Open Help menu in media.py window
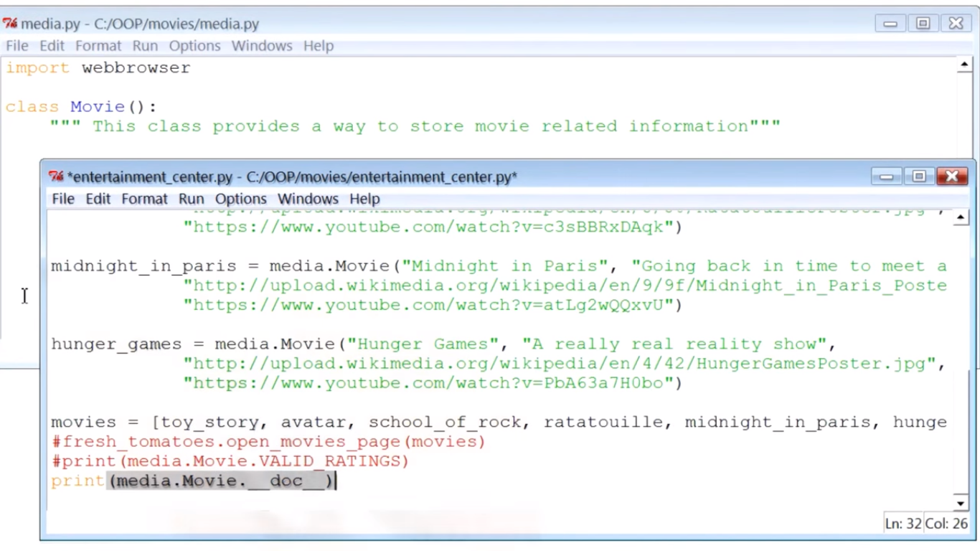This screenshot has height=551, width=980. tap(319, 46)
